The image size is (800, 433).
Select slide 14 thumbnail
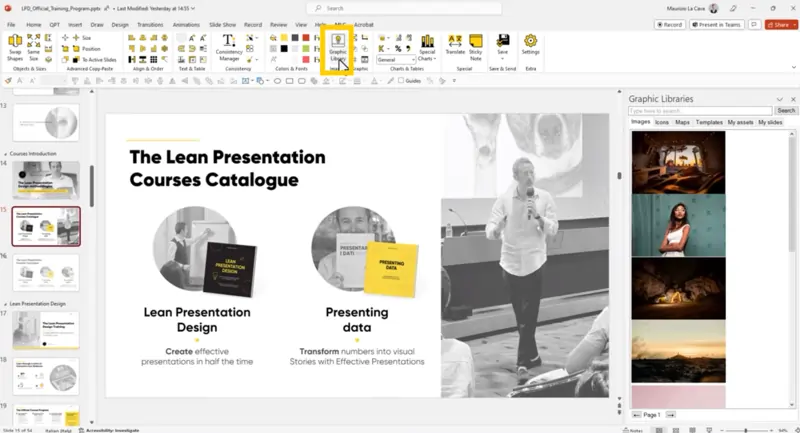click(x=46, y=180)
